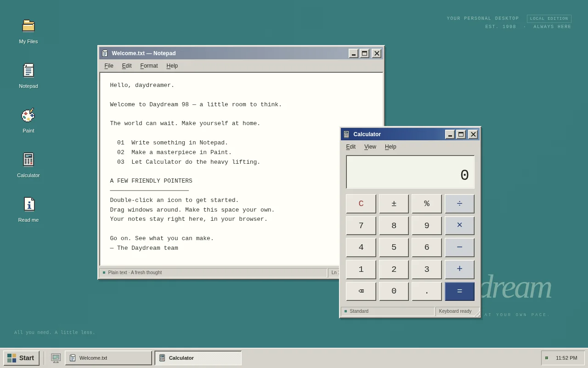This screenshot has width=588, height=368.
Task: Click the 'Keyboard ready' status in Calculator
Action: 455,311
